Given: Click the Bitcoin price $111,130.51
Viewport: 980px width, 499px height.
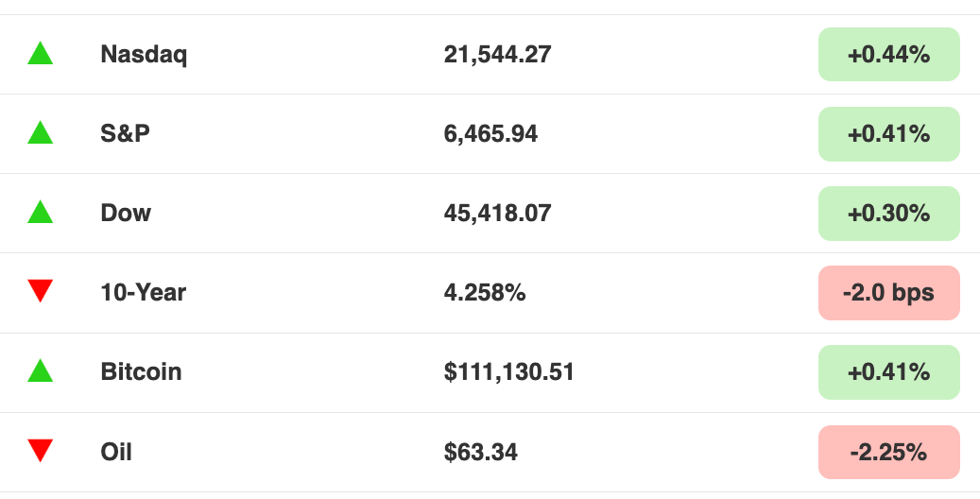Looking at the screenshot, I should pyautogui.click(x=508, y=372).
